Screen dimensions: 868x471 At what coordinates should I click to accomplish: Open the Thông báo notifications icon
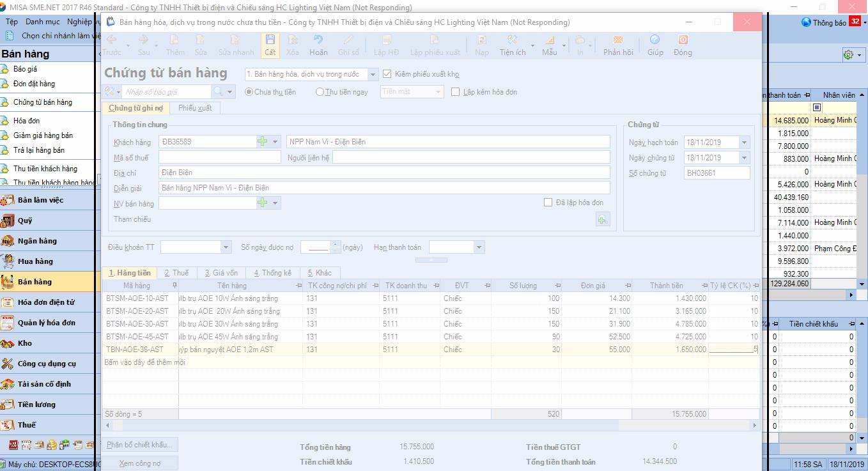tap(806, 22)
